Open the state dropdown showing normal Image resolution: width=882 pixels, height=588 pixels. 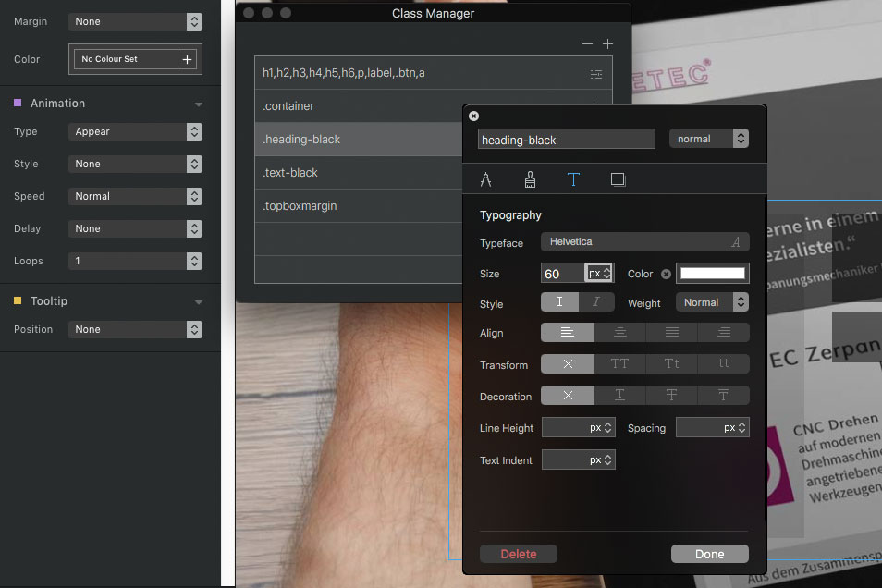(x=708, y=139)
